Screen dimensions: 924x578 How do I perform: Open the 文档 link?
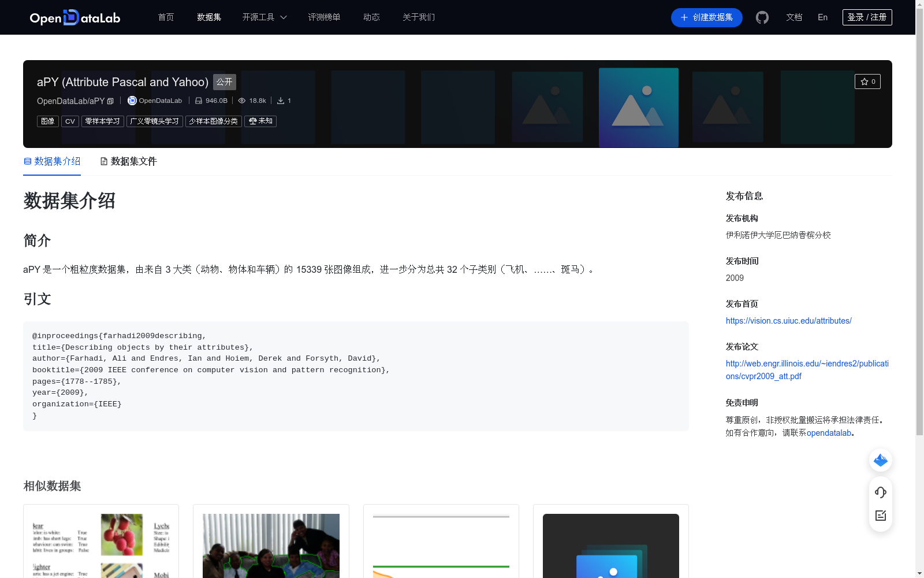794,17
